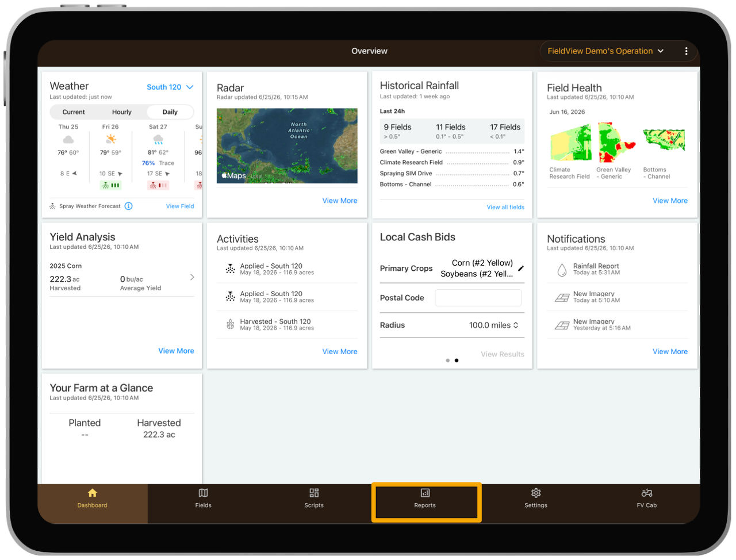Click the Saturday rain weather icon

pos(158,140)
